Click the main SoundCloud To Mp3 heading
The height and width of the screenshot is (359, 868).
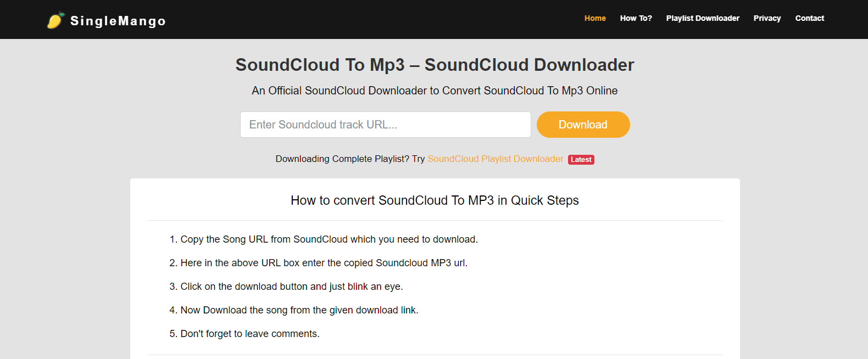click(434, 65)
